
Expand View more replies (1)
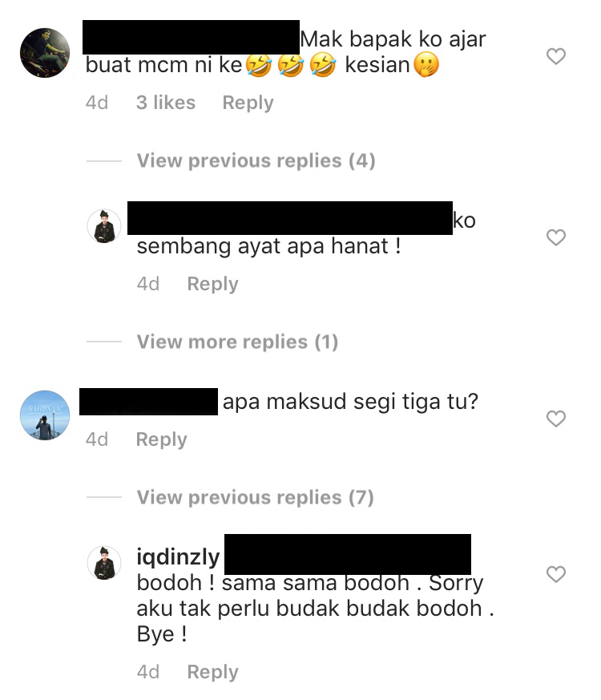click(x=237, y=342)
